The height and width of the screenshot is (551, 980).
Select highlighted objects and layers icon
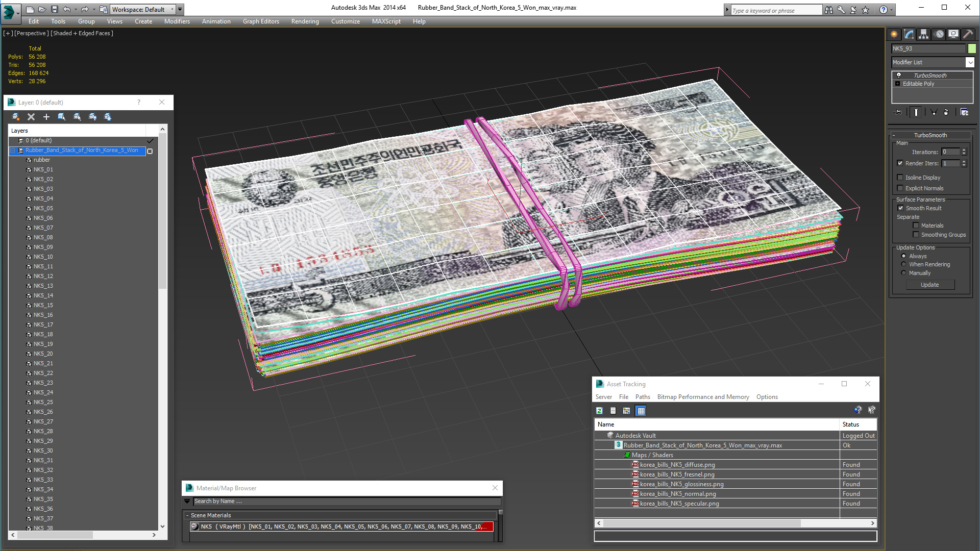coord(62,117)
